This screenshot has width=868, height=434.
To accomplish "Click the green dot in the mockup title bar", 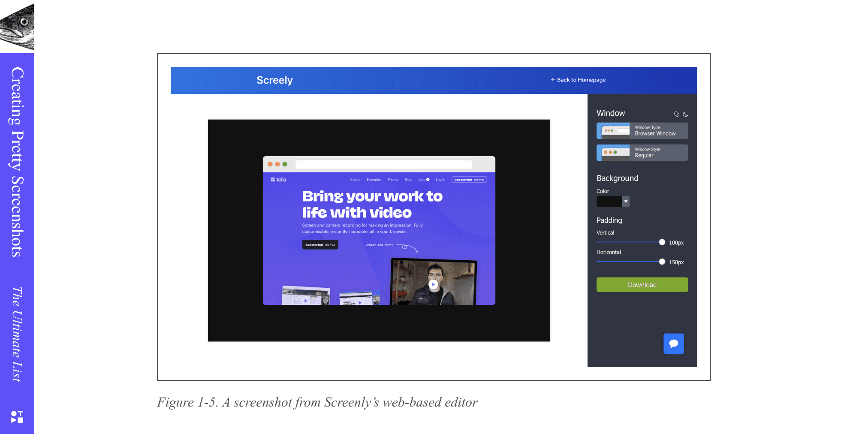I will tap(285, 164).
